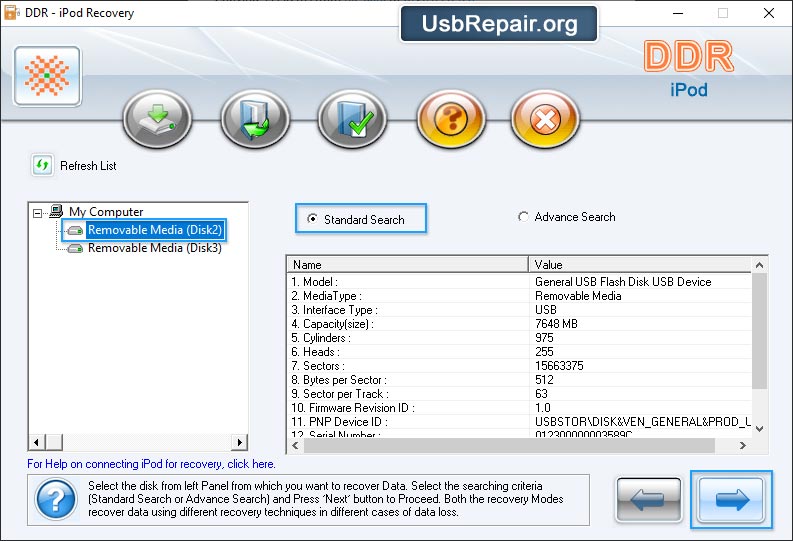Open the iPod connection help link

[151, 464]
